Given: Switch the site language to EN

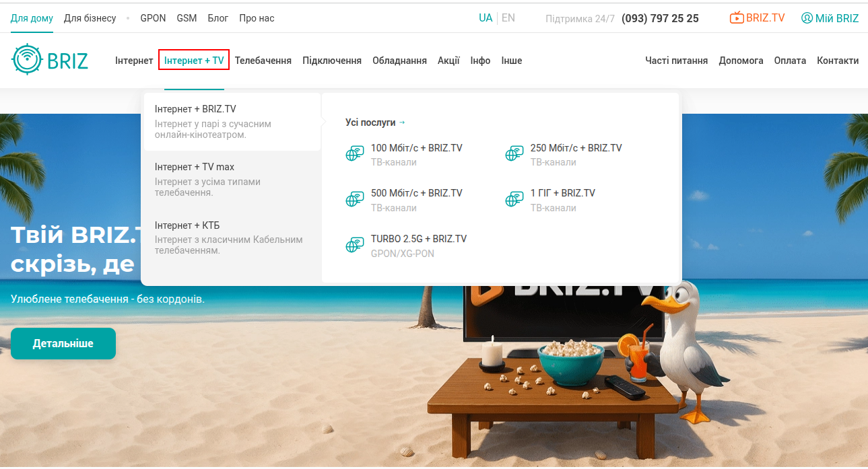Looking at the screenshot, I should click(x=508, y=18).
